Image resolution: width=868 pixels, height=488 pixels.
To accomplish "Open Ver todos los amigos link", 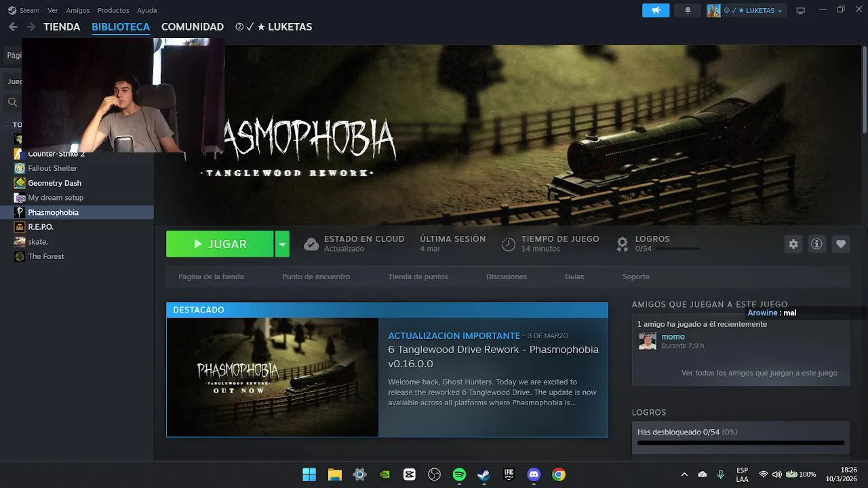I will tap(759, 373).
